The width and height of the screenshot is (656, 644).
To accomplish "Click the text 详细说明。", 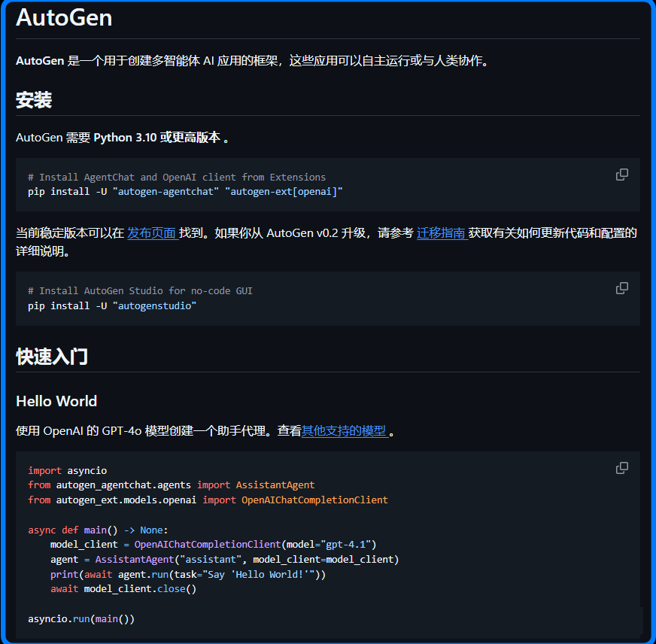I will tap(43, 251).
